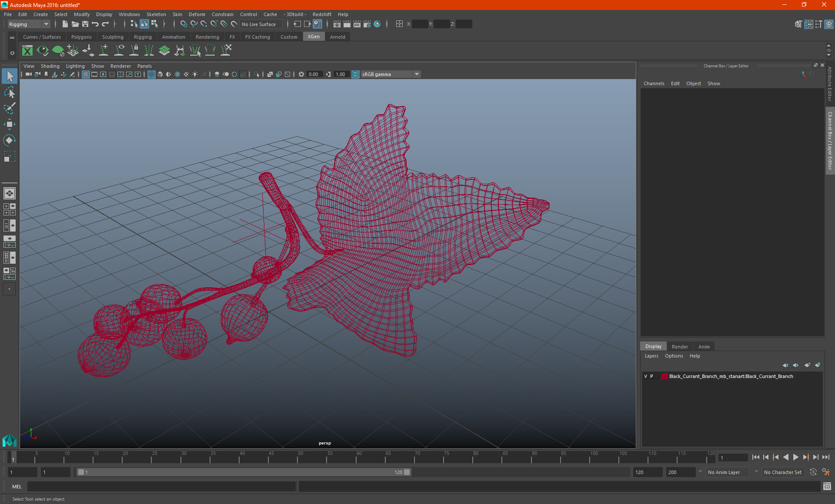Toggle the viewport grid icon
Screen dimensions: 835x504
(86, 74)
